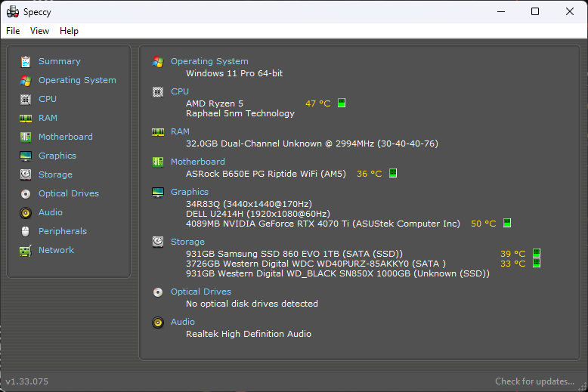
Task: Click the motherboard temperature green indicator
Action: [392, 173]
